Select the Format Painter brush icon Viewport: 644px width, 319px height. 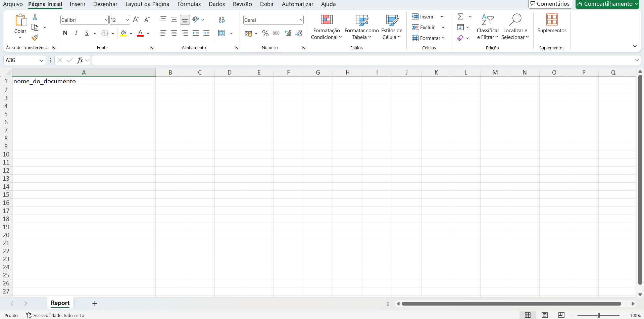click(35, 38)
